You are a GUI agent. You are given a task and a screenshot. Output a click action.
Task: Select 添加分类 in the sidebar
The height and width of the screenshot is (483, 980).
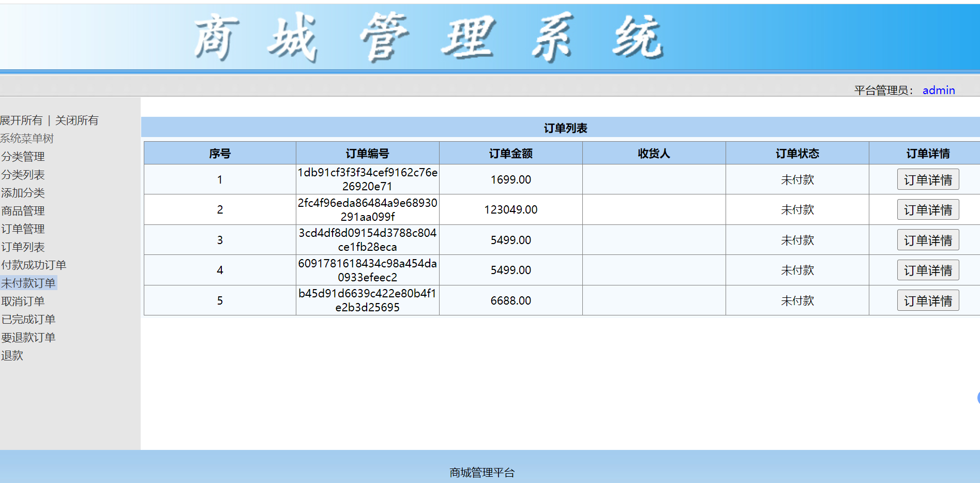point(23,193)
